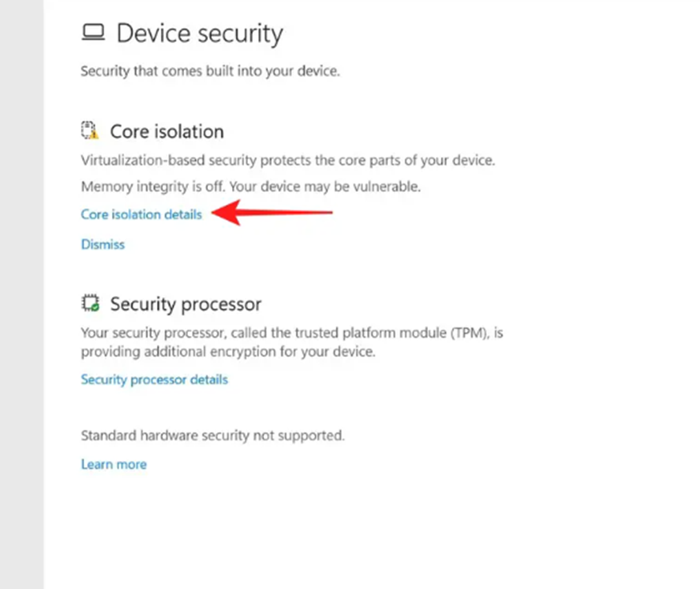Click the trusted platform module (TPM) text line
700x589 pixels.
[292, 333]
